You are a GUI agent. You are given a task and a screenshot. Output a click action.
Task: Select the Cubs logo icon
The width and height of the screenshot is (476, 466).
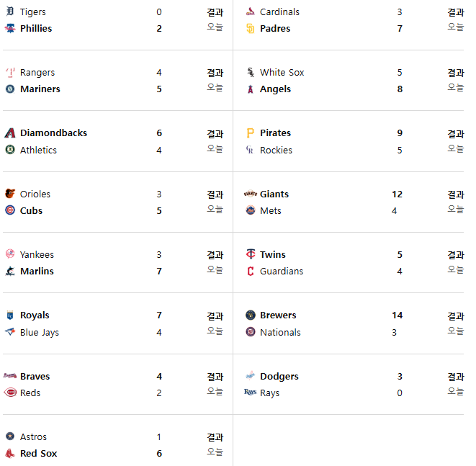pyautogui.click(x=10, y=210)
